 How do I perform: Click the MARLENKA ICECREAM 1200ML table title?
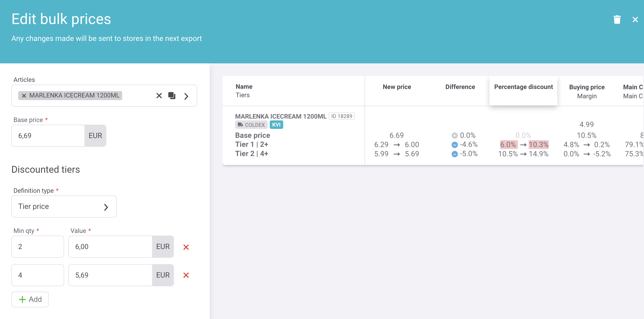click(x=281, y=116)
